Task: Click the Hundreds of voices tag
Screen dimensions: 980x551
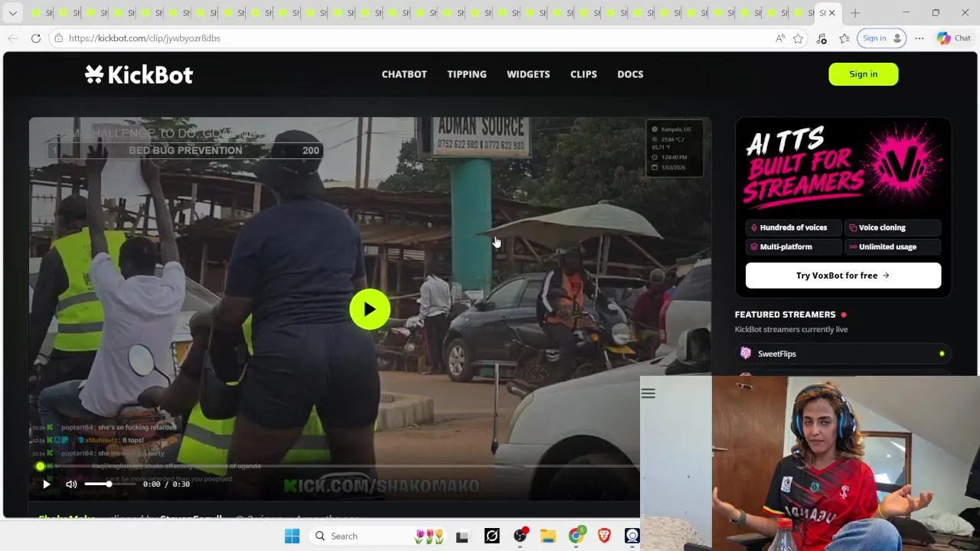Action: pyautogui.click(x=793, y=227)
